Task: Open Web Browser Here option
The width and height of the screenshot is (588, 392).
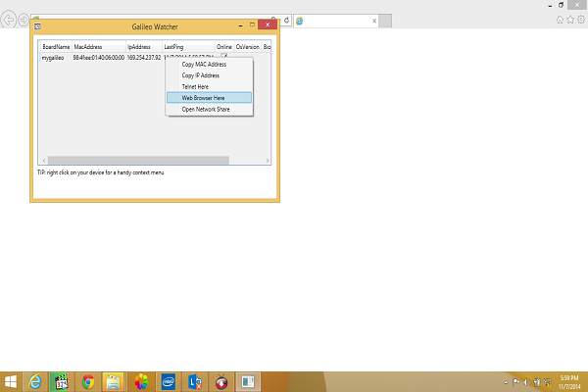Action: click(210, 98)
